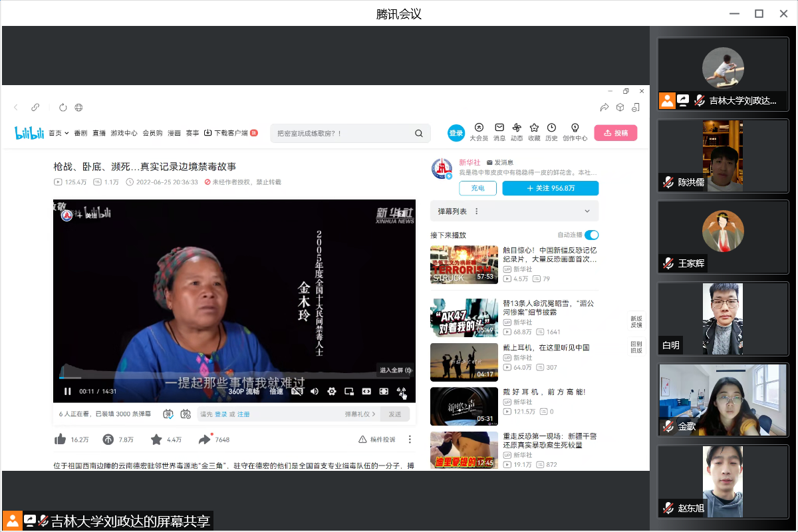Click the search magnifier icon
798x532 pixels.
point(418,133)
